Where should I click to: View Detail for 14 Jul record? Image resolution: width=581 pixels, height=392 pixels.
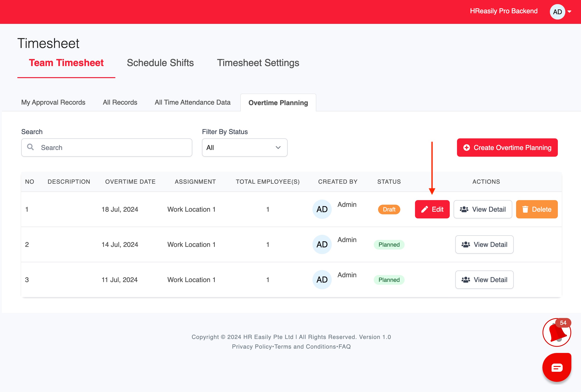click(484, 245)
